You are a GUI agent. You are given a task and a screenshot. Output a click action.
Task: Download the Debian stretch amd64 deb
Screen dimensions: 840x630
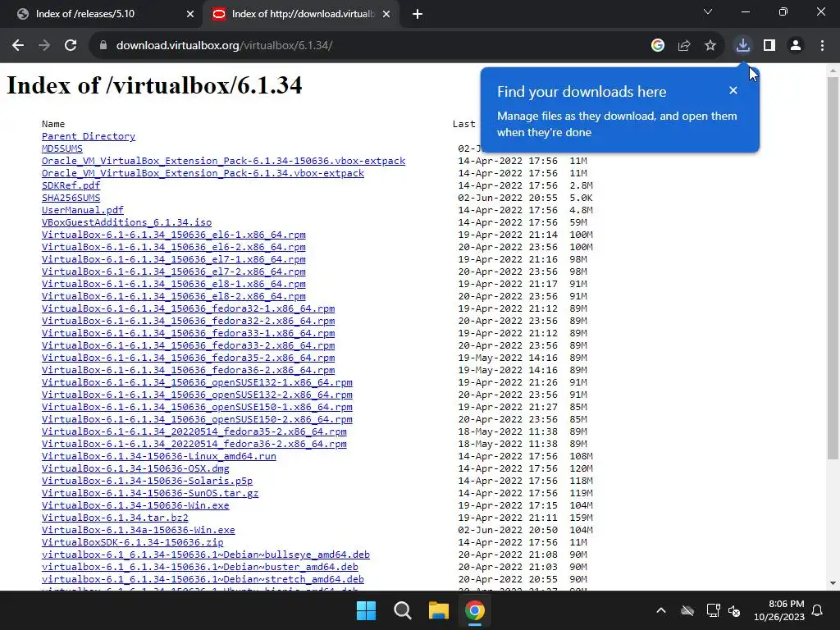click(x=203, y=580)
